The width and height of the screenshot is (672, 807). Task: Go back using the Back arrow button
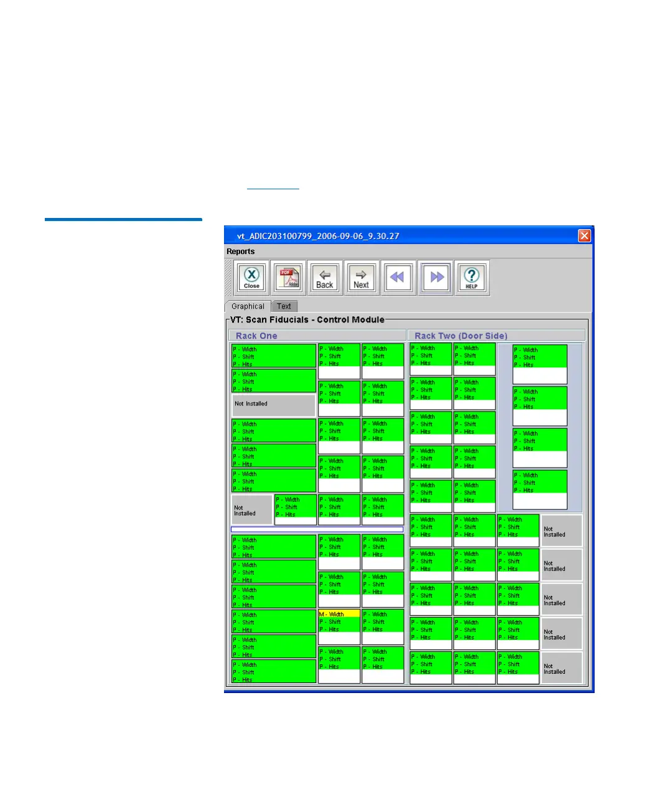coord(325,278)
